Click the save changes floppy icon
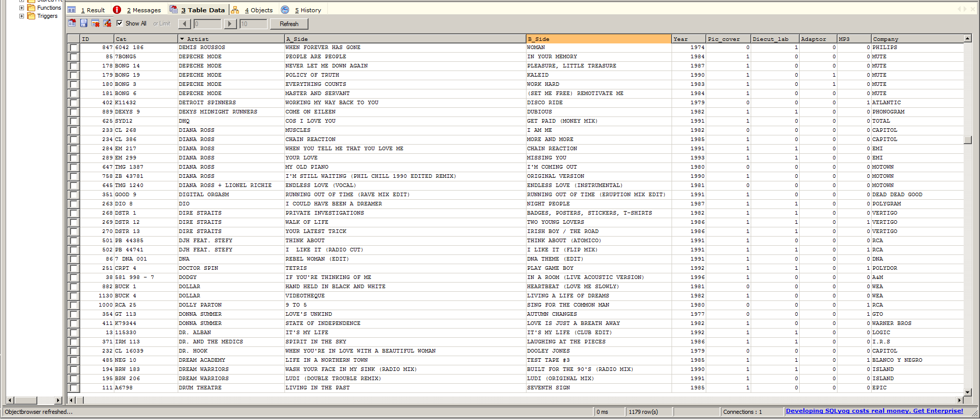Screen dimensions: 980x420 coord(84,24)
